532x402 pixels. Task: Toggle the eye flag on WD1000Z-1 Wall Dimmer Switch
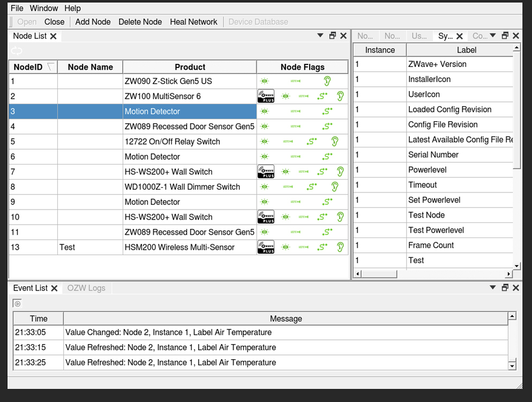click(265, 187)
